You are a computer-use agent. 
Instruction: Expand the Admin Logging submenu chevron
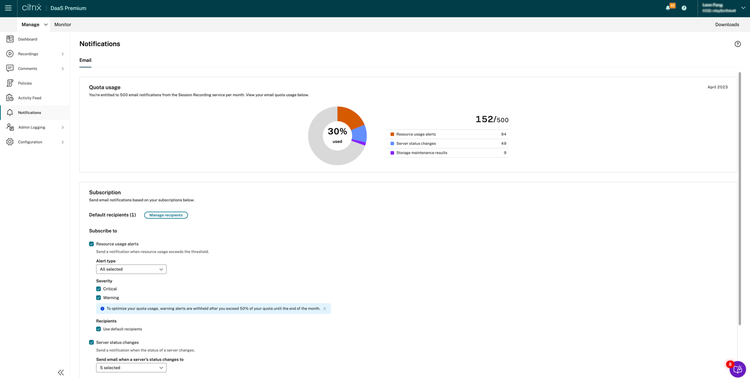click(63, 127)
